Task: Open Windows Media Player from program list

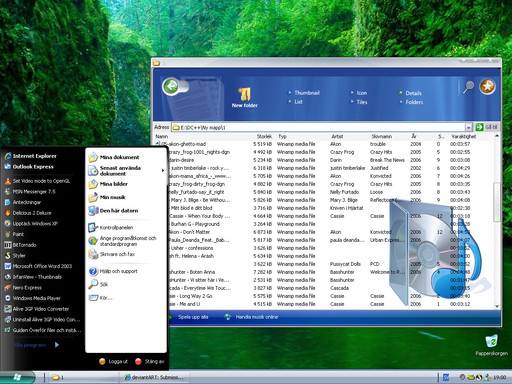Action: 33,298
